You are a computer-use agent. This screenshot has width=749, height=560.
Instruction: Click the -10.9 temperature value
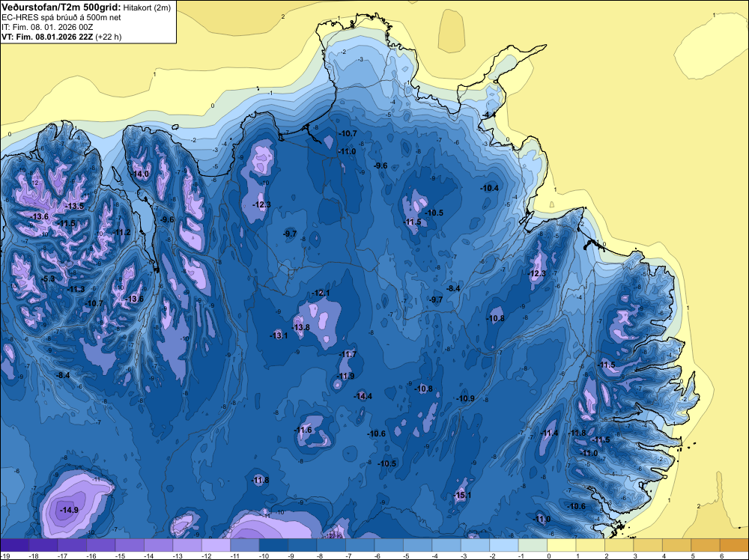466,398
